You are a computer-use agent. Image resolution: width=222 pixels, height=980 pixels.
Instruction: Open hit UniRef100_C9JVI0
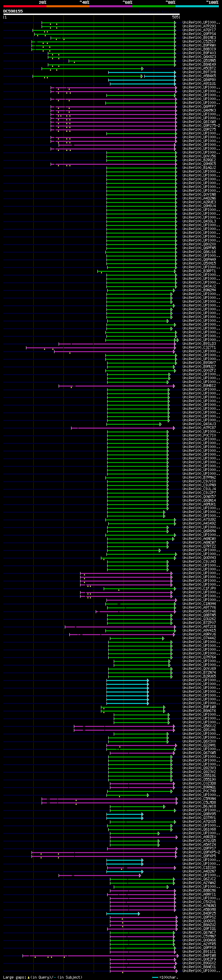click(199, 481)
